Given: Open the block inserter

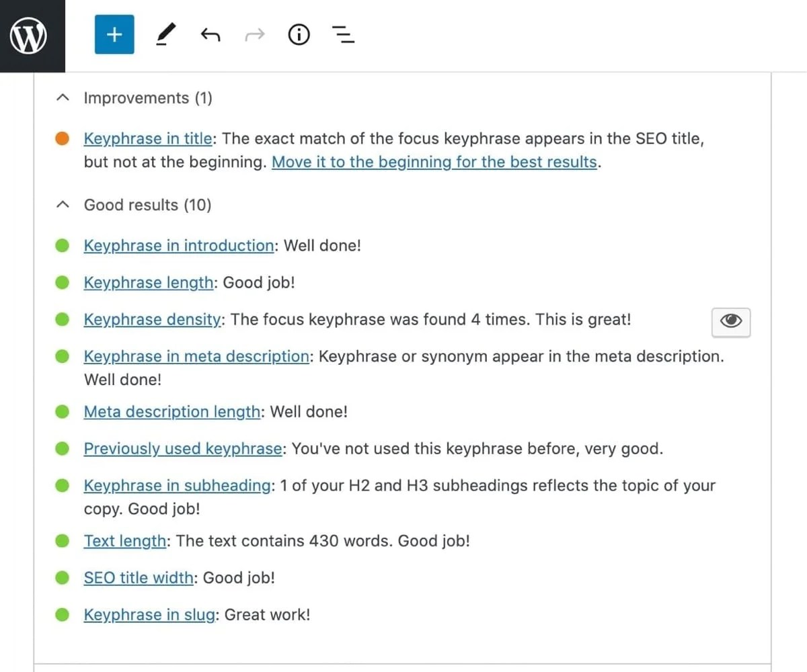Looking at the screenshot, I should 114,34.
